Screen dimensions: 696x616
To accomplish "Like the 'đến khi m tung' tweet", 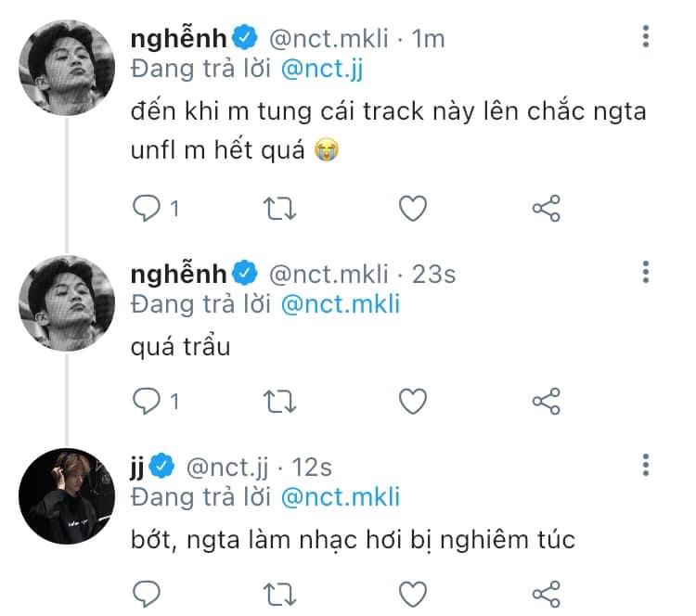I will (x=412, y=210).
